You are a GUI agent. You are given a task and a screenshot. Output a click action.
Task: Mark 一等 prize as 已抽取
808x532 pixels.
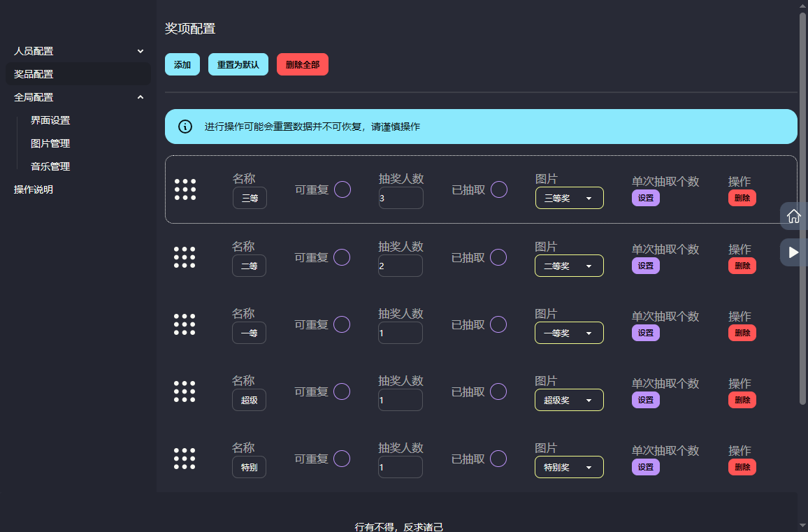coord(498,324)
